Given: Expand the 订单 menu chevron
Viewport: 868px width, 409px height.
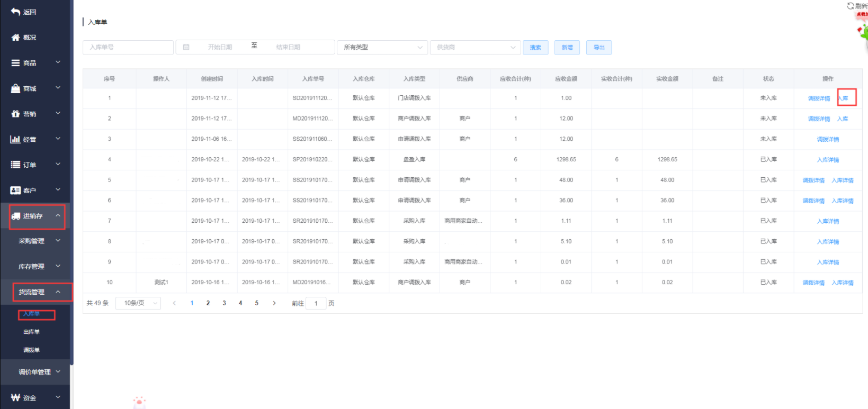Looking at the screenshot, I should [58, 164].
